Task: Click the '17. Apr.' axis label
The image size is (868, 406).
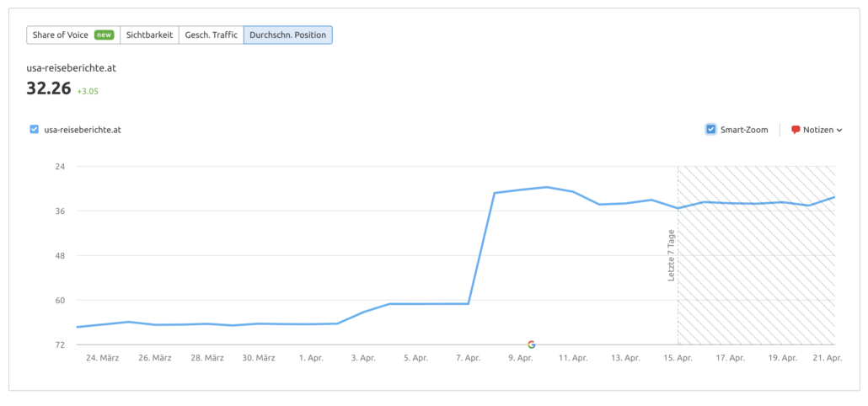Action: click(x=730, y=358)
